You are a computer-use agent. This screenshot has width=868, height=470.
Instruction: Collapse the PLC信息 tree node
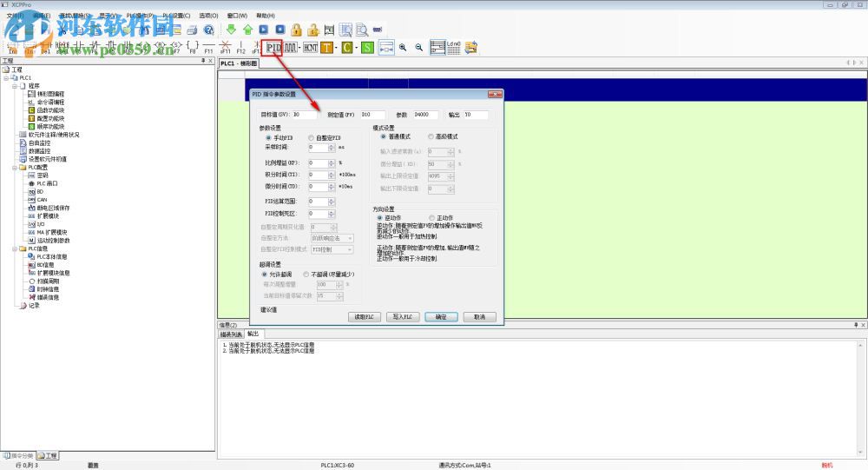tap(15, 248)
